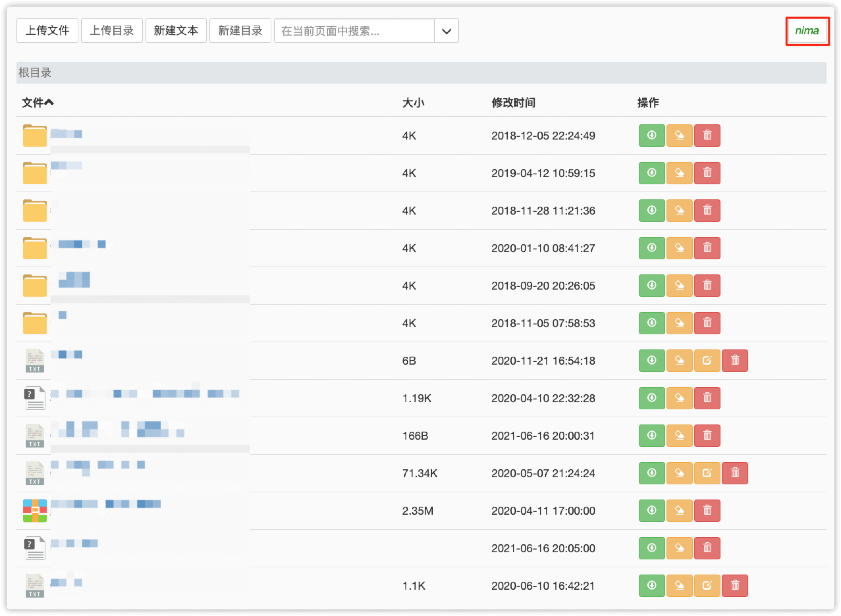
Task: Delete the folder dated 2020-01-10 08:41:27
Action: 707,248
